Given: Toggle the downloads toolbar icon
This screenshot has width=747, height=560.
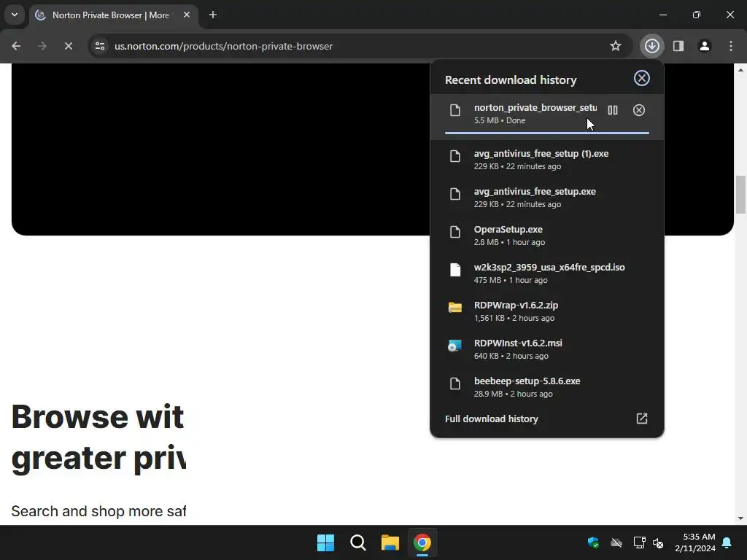Looking at the screenshot, I should [x=652, y=46].
